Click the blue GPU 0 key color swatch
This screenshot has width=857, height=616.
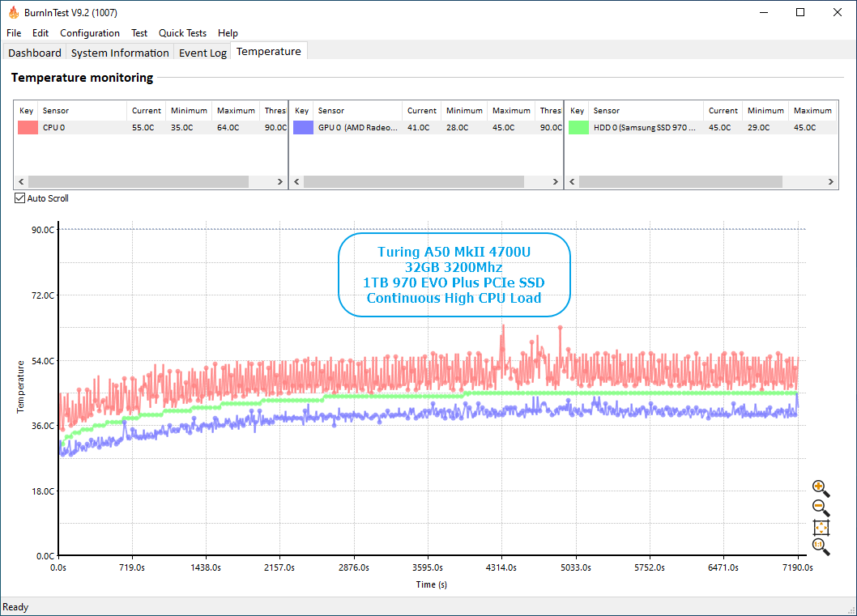tap(303, 127)
